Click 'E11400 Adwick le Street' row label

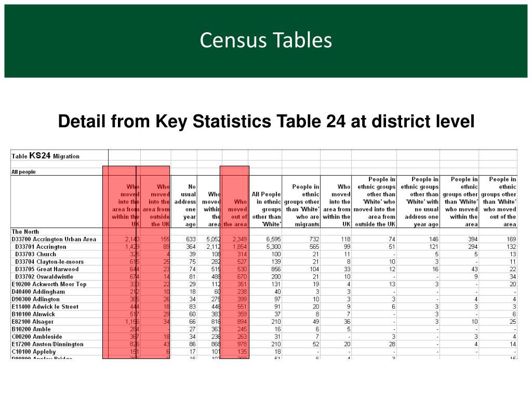coord(45,307)
